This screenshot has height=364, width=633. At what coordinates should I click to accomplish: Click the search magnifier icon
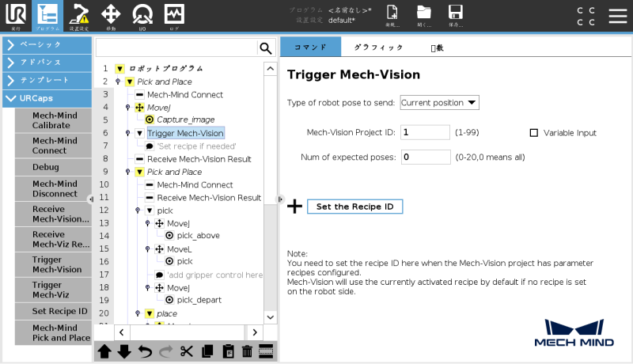[x=265, y=48]
